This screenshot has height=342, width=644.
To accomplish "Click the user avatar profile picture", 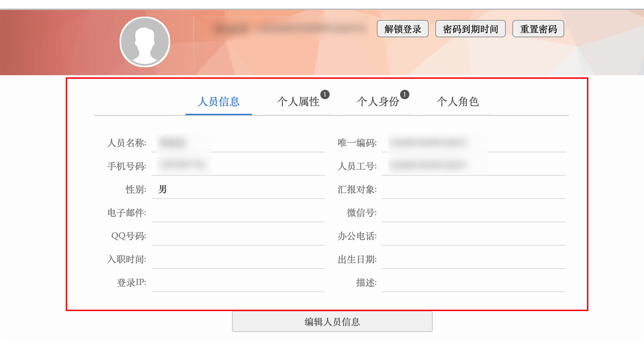I will [x=145, y=42].
